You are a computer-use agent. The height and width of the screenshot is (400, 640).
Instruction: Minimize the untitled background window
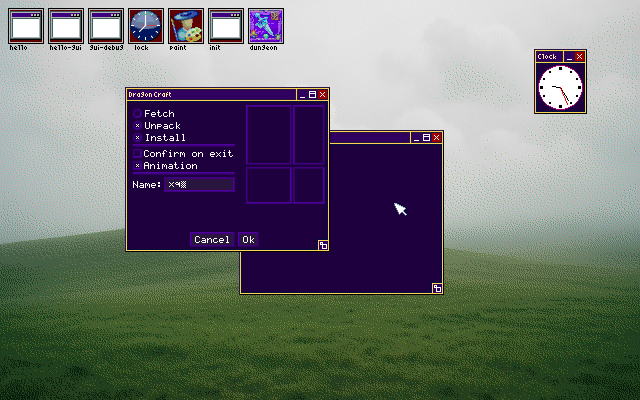[416, 138]
